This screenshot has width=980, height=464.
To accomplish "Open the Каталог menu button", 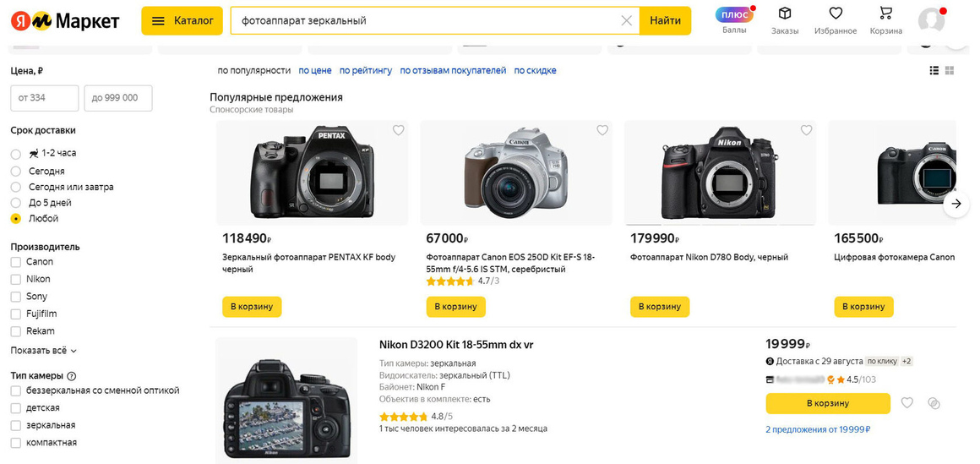I will point(182,20).
